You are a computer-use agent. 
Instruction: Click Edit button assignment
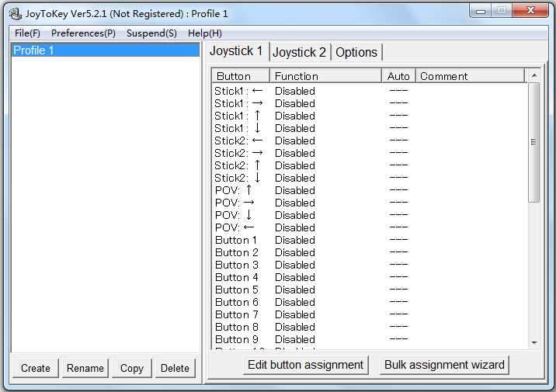tap(305, 365)
